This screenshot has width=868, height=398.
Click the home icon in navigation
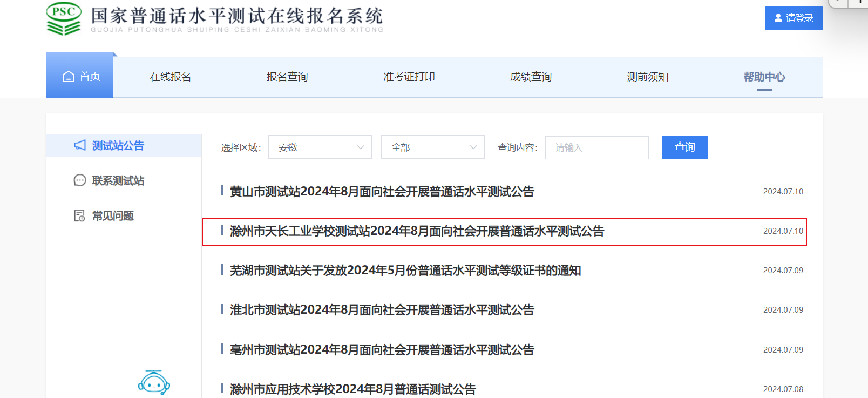click(69, 77)
